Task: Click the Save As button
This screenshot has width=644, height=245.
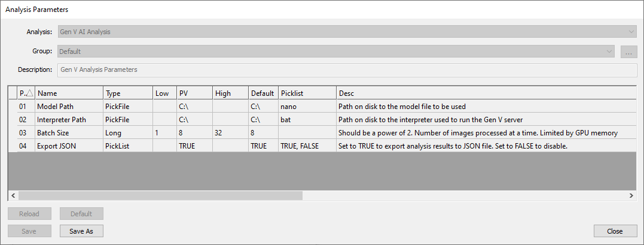Action: [81, 231]
